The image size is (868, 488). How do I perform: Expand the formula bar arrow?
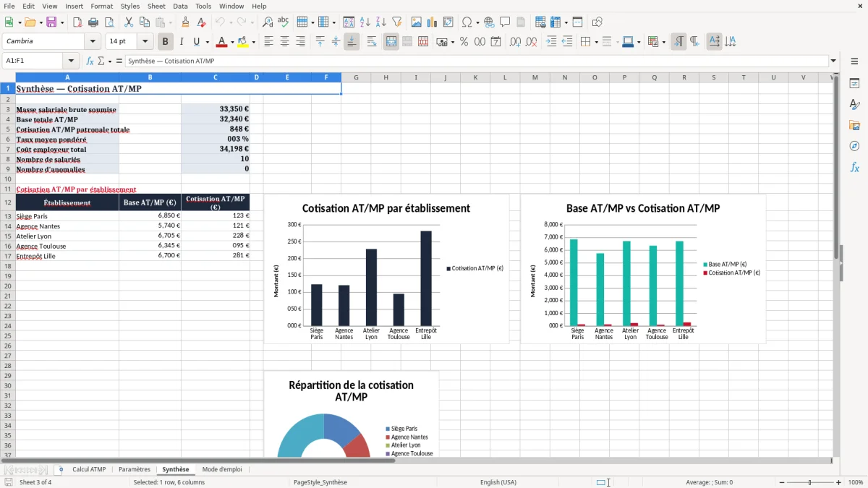833,61
